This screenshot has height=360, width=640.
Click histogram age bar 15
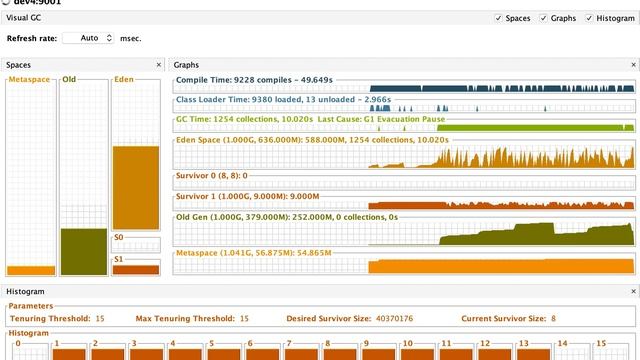pyautogui.click(x=611, y=352)
